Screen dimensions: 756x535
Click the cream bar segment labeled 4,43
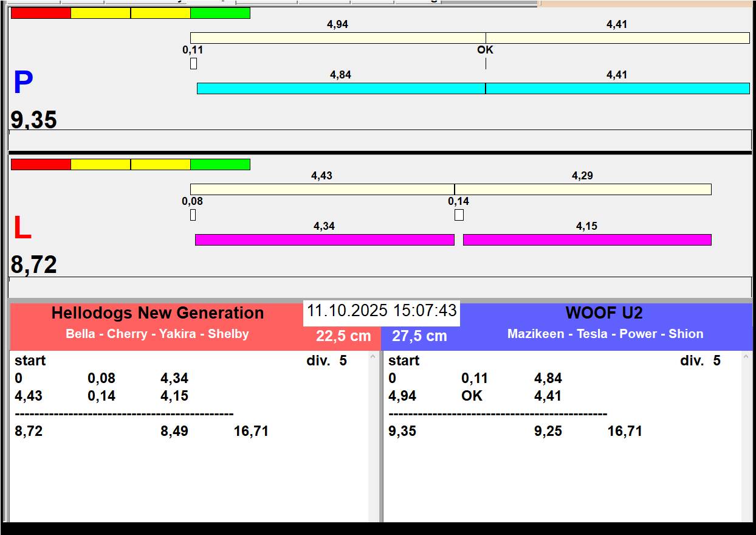tap(322, 189)
